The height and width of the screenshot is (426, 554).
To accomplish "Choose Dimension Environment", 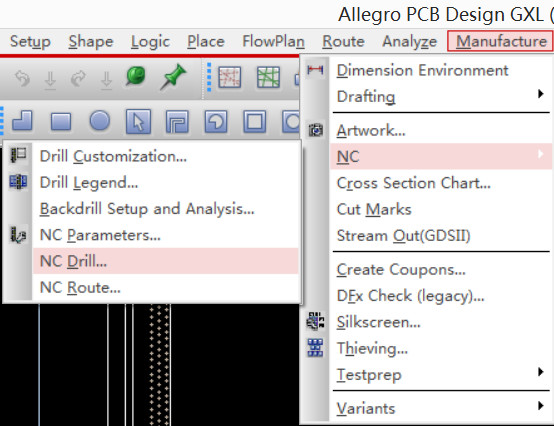I will (441, 70).
